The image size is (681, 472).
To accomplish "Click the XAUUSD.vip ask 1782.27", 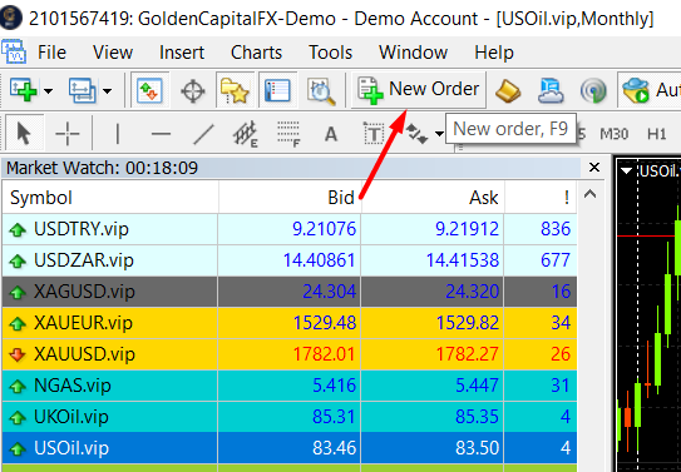I will point(467,354).
